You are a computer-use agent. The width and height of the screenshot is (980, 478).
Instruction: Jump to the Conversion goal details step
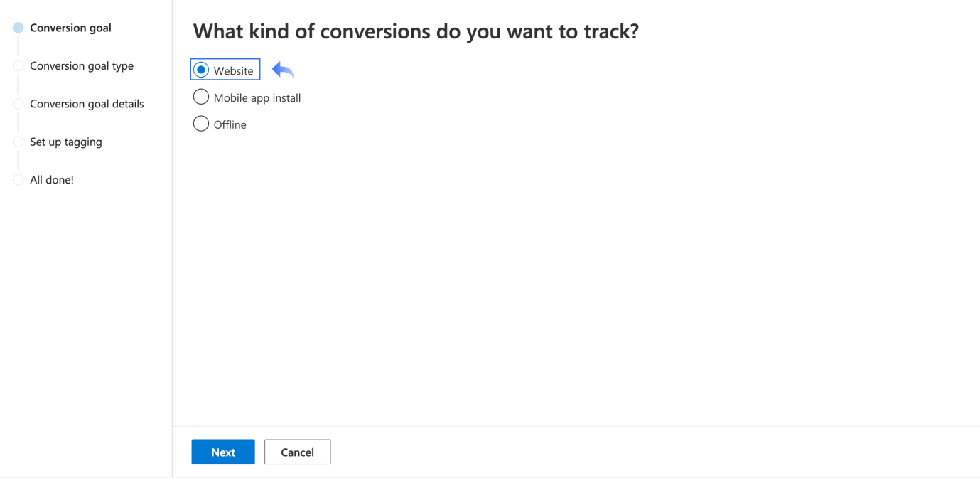[x=87, y=104]
